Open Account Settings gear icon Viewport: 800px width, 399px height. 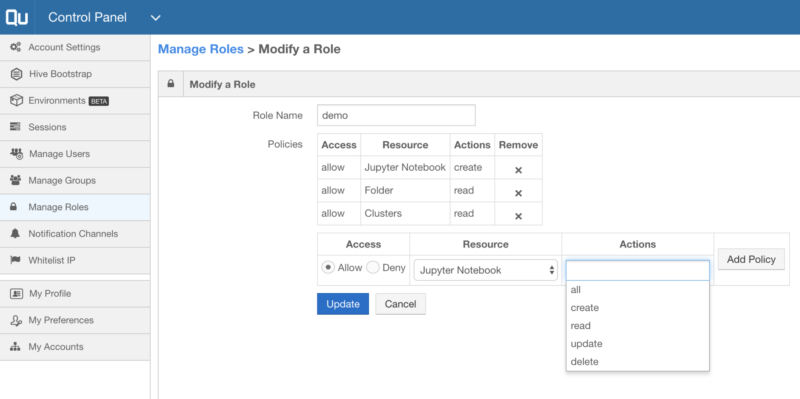(16, 47)
